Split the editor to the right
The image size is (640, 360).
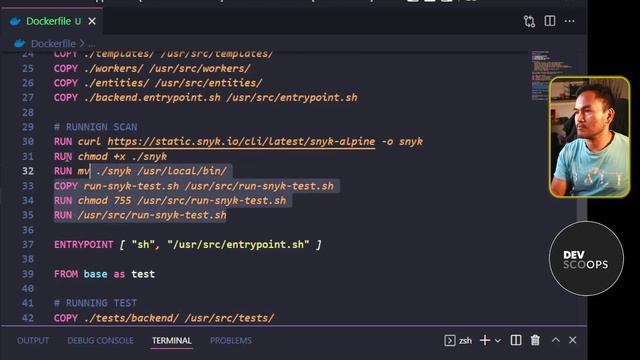click(x=550, y=21)
